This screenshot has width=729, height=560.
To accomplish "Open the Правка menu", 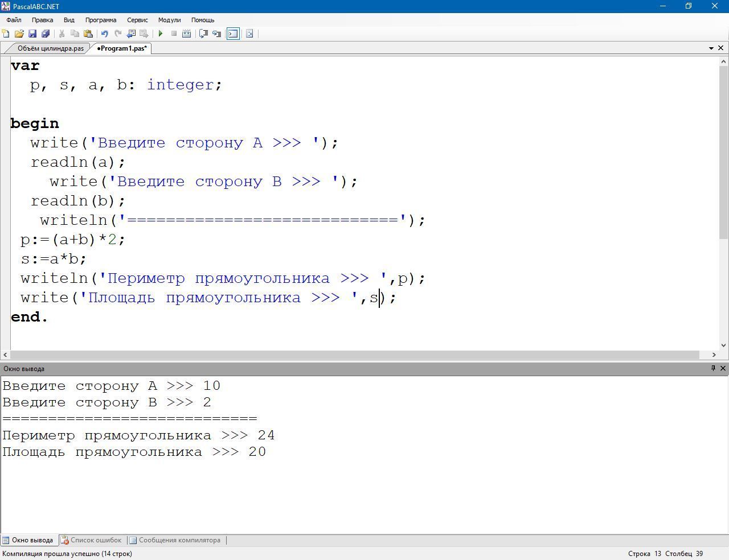I will 43,20.
